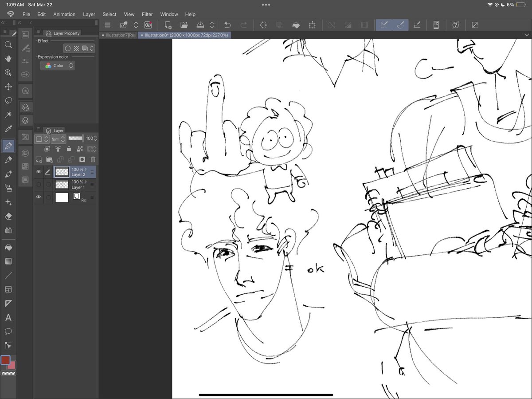Viewport: 532px width, 399px height.
Task: Open the File menu
Action: coord(26,14)
